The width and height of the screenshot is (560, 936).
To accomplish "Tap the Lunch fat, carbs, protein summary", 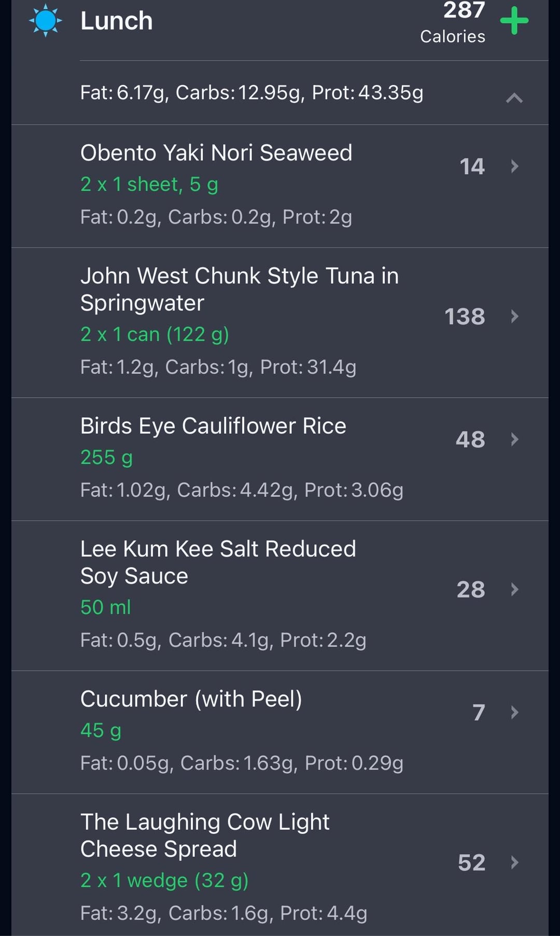I will 252,92.
